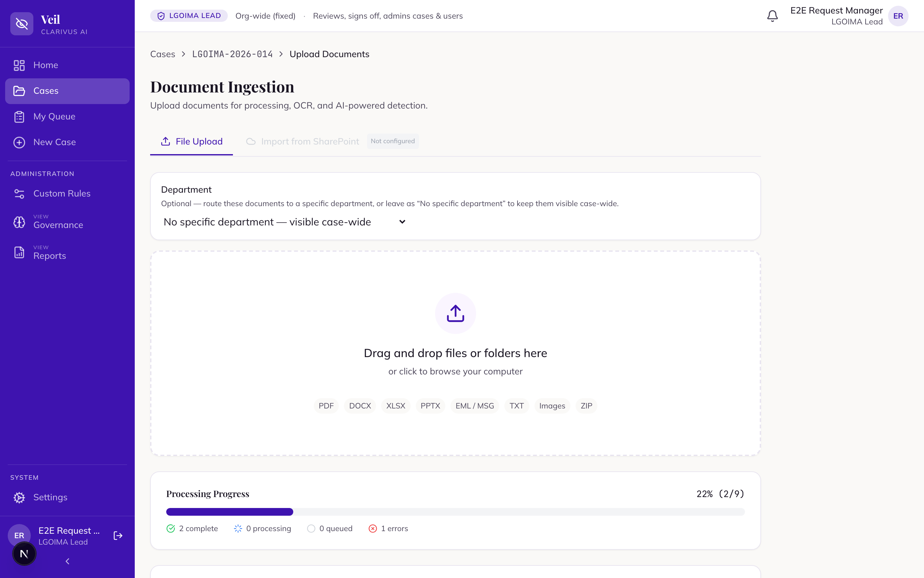Click the Upload Documents breadcrumb

(329, 54)
